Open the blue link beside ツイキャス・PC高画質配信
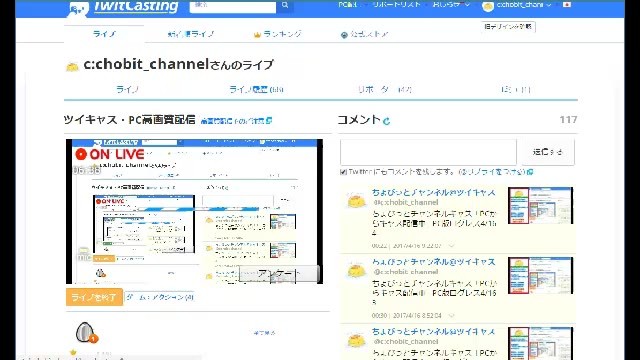 236,121
